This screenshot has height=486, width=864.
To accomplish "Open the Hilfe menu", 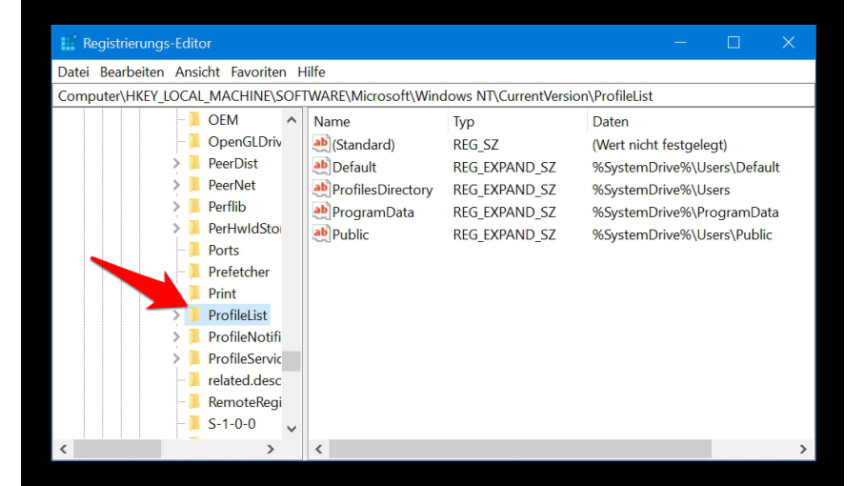I will tap(311, 72).
